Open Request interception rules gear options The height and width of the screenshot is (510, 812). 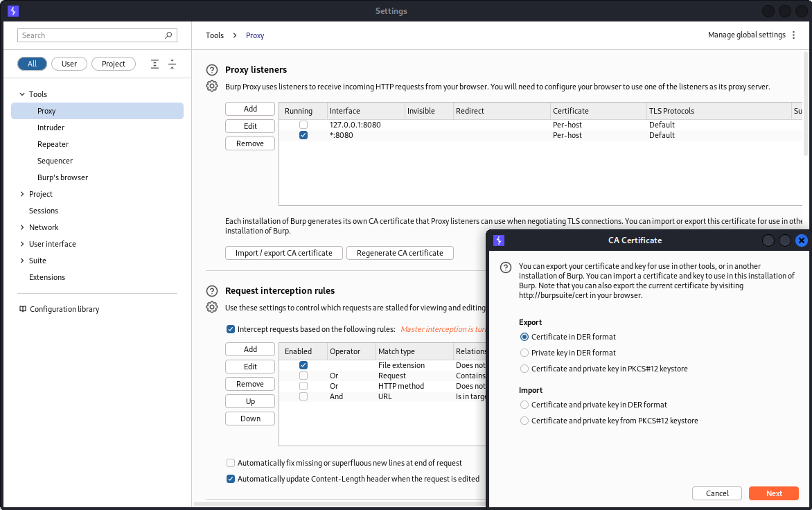pos(212,307)
